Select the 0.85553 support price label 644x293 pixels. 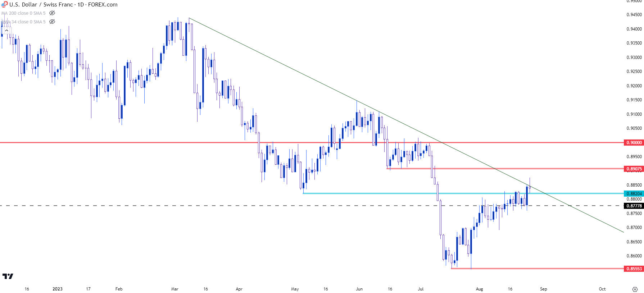(634, 269)
